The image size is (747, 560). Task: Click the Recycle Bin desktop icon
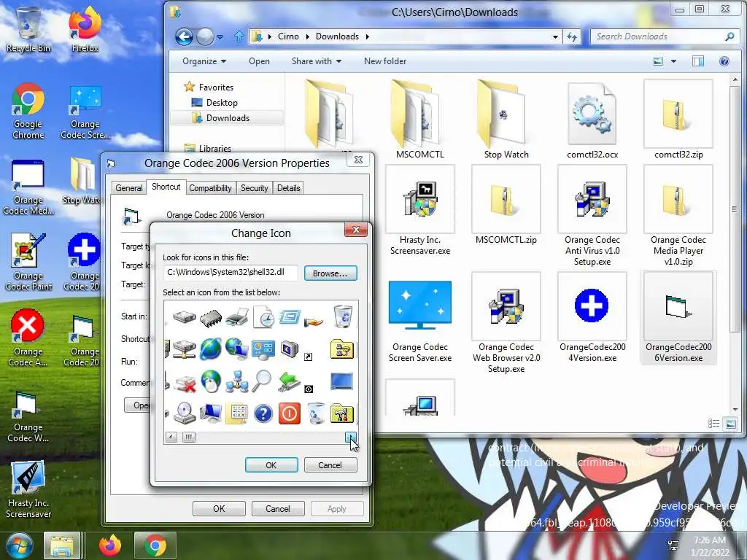(28, 29)
